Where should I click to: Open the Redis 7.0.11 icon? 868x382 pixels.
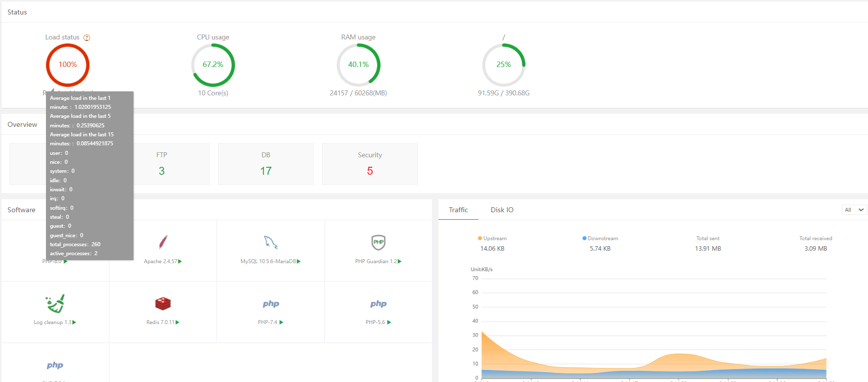click(x=163, y=304)
